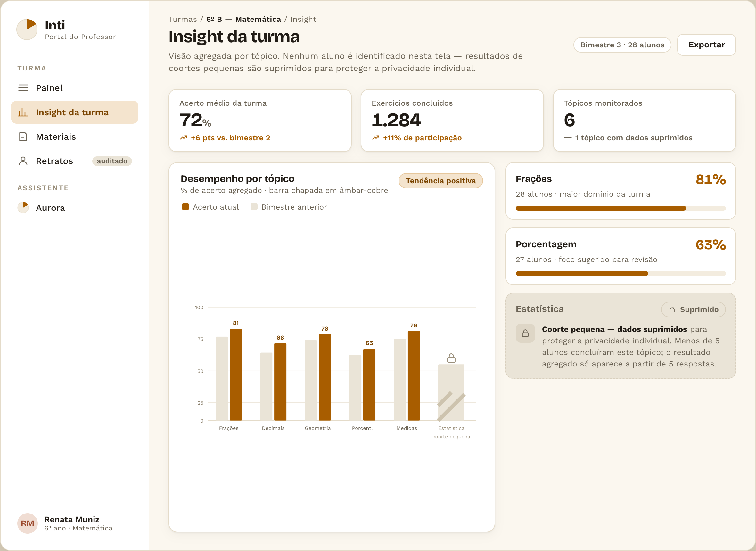Image resolution: width=756 pixels, height=551 pixels.
Task: Open Painel via its menu-lines icon
Action: click(23, 88)
